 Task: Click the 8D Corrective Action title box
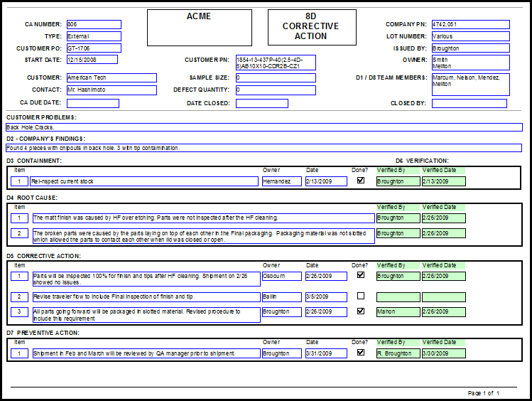point(312,27)
